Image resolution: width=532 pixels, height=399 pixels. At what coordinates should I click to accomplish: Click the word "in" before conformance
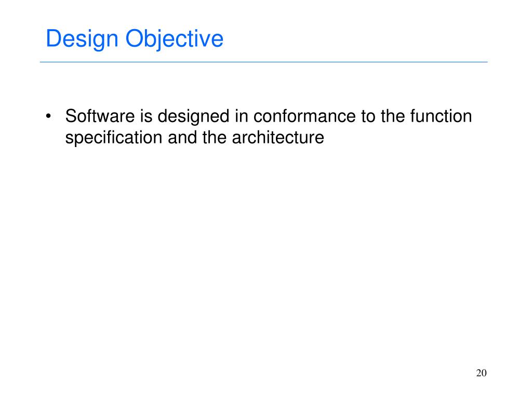coord(242,116)
